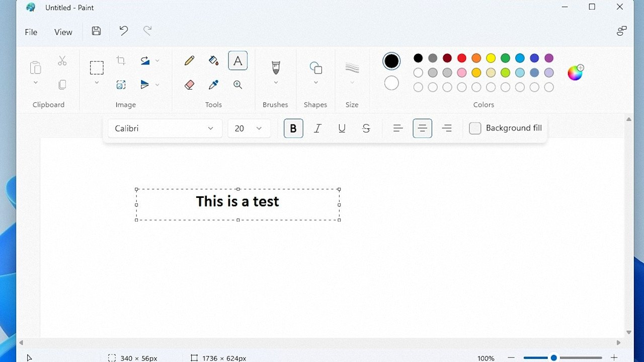Viewport: 644px width, 362px height.
Task: Click the zoom in plus button
Action: [x=614, y=357]
